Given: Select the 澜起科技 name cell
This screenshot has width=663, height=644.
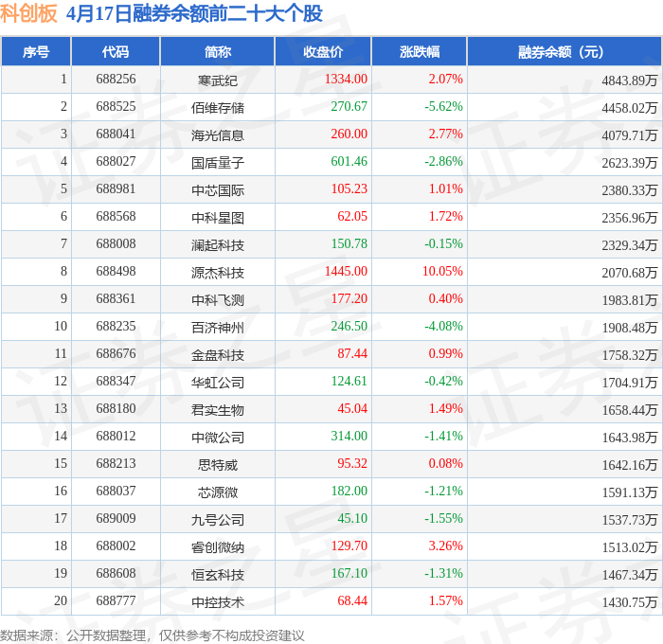Looking at the screenshot, I should [218, 245].
